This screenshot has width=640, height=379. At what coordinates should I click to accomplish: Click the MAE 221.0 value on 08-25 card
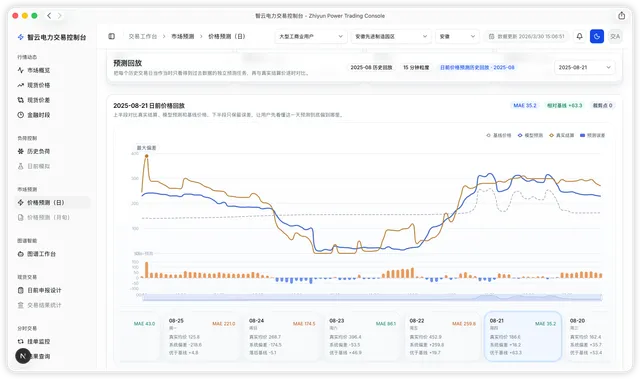(224, 324)
